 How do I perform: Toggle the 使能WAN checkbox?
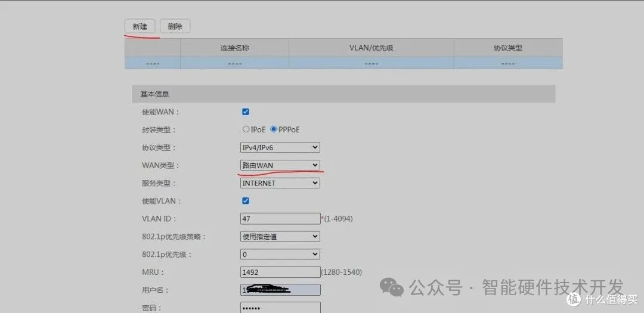click(246, 111)
